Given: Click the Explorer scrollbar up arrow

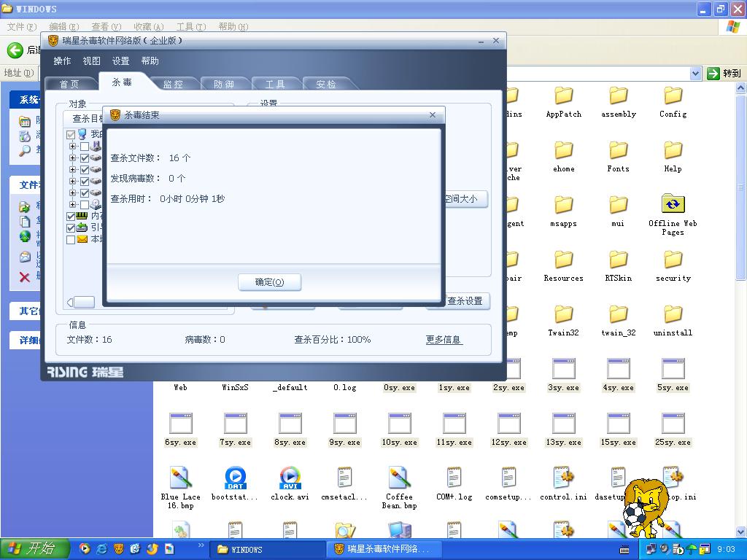Looking at the screenshot, I should coord(741,88).
